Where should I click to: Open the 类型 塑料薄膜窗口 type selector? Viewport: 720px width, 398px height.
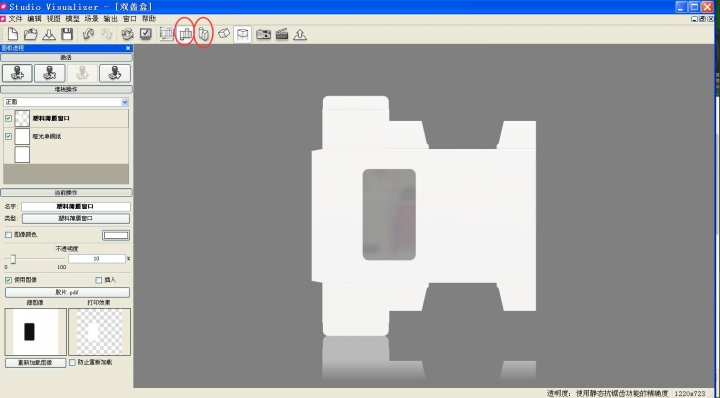(x=76, y=219)
